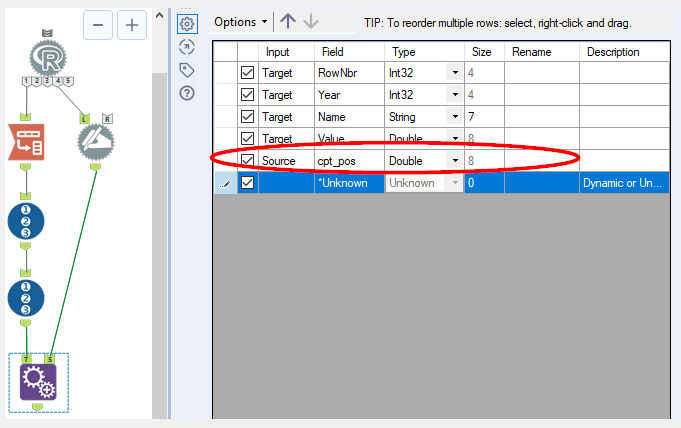This screenshot has height=428, width=681.
Task: Click R tool output anchor 5
Action: pos(68,81)
